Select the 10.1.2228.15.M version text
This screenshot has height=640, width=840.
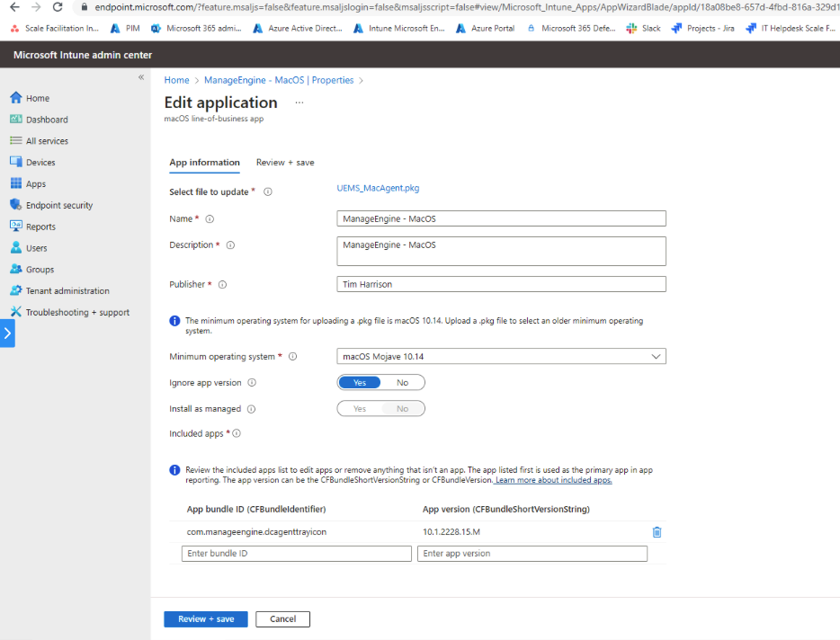click(451, 532)
